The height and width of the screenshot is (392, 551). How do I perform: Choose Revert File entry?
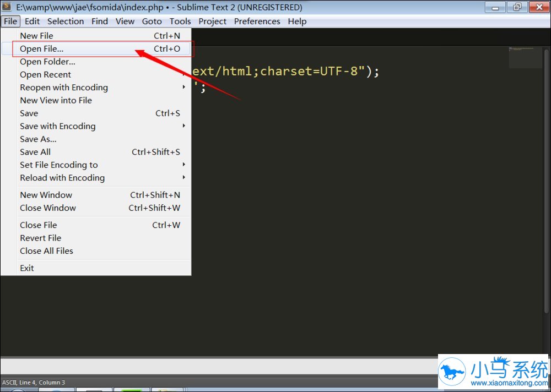coord(96,238)
